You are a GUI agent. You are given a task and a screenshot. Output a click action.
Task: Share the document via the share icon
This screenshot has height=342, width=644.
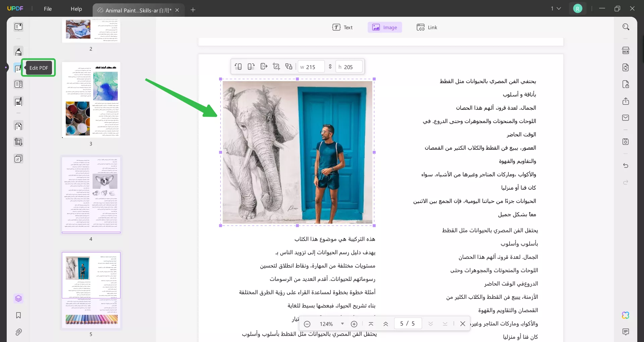click(626, 101)
